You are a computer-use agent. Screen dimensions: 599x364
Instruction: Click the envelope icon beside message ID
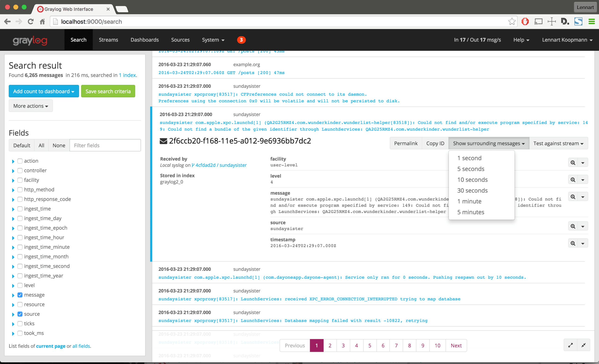pos(163,141)
